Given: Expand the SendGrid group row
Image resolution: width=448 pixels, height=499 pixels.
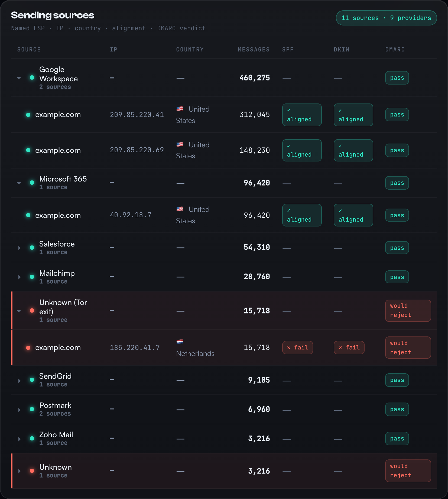Looking at the screenshot, I should click(19, 381).
